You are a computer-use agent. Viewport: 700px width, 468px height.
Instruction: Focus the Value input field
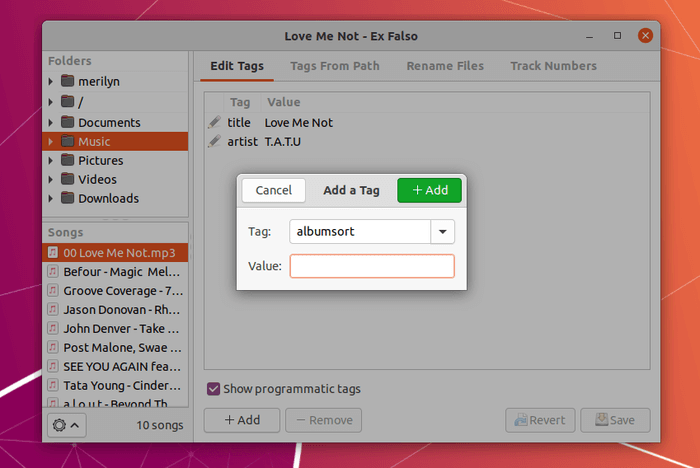372,266
